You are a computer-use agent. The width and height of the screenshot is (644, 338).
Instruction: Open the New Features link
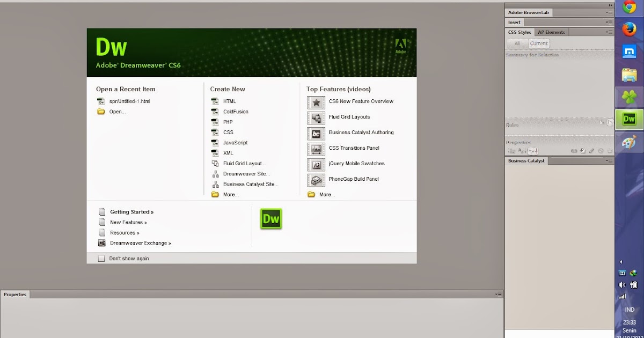click(128, 222)
